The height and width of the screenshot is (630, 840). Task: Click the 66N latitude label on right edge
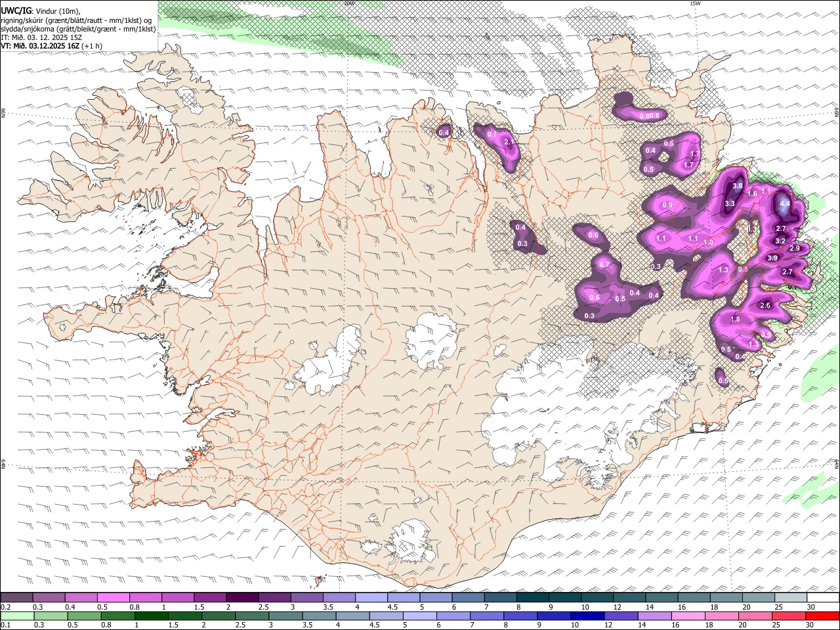[837, 113]
